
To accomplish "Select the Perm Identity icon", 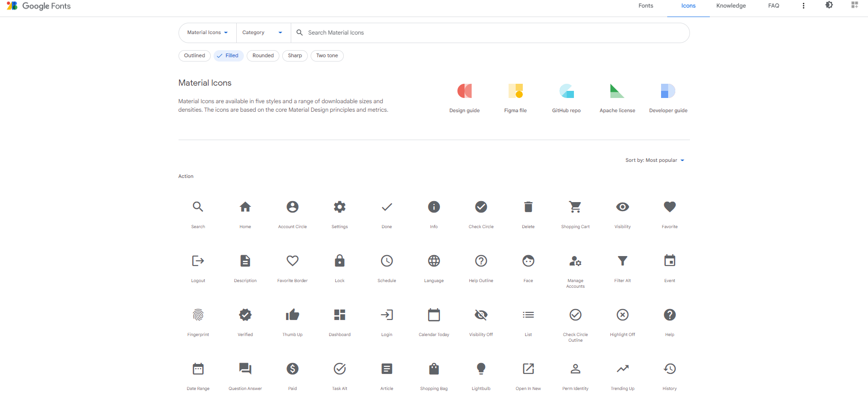I will tap(575, 369).
